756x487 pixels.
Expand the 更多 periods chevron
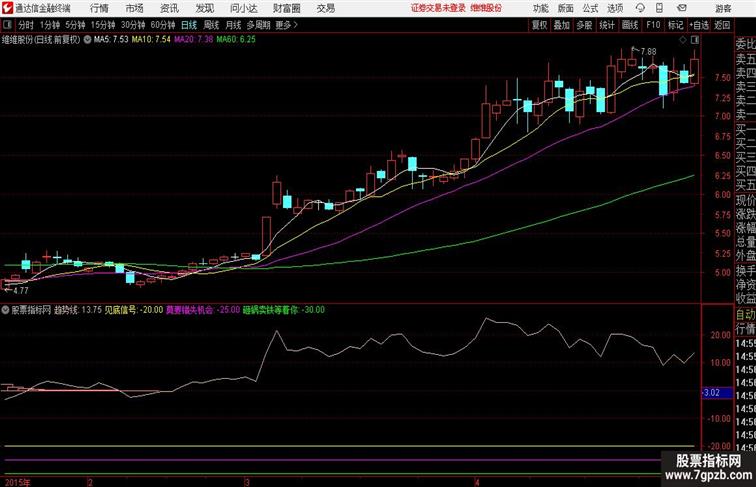click(x=287, y=25)
